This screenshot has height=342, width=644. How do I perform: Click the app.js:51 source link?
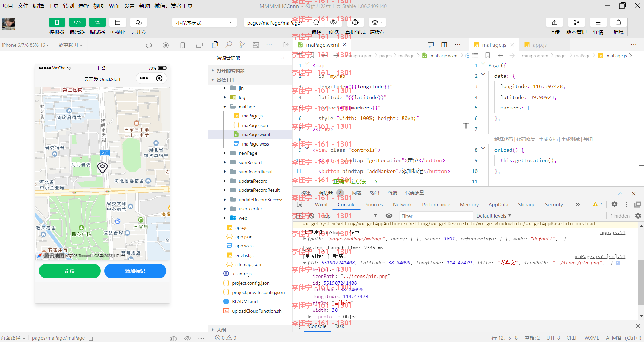click(613, 232)
